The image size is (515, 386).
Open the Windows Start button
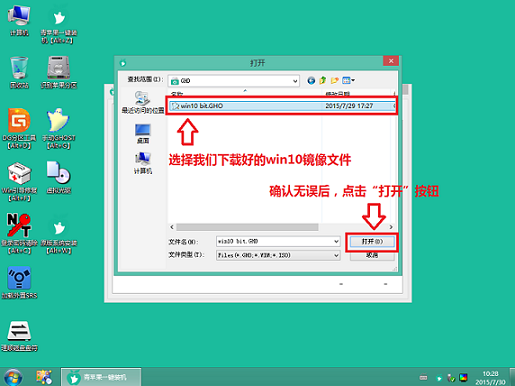point(13,378)
